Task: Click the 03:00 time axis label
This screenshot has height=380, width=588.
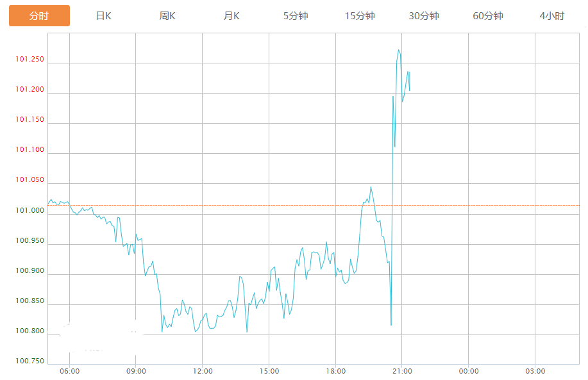Action: tap(535, 371)
